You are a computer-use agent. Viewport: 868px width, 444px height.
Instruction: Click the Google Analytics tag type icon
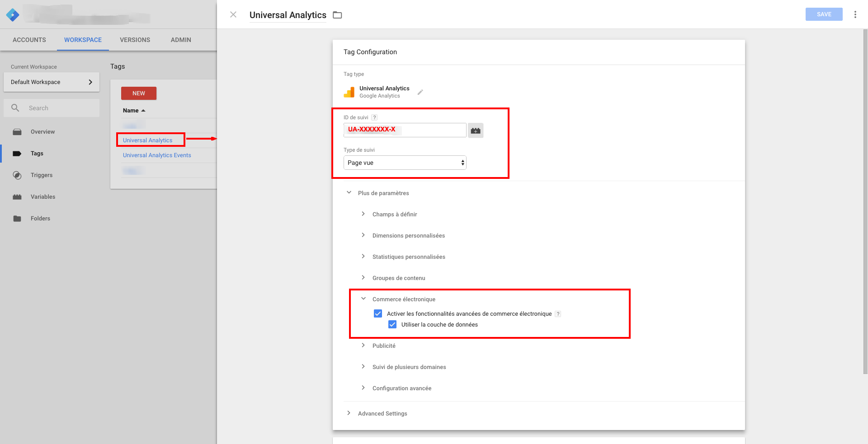click(x=349, y=92)
